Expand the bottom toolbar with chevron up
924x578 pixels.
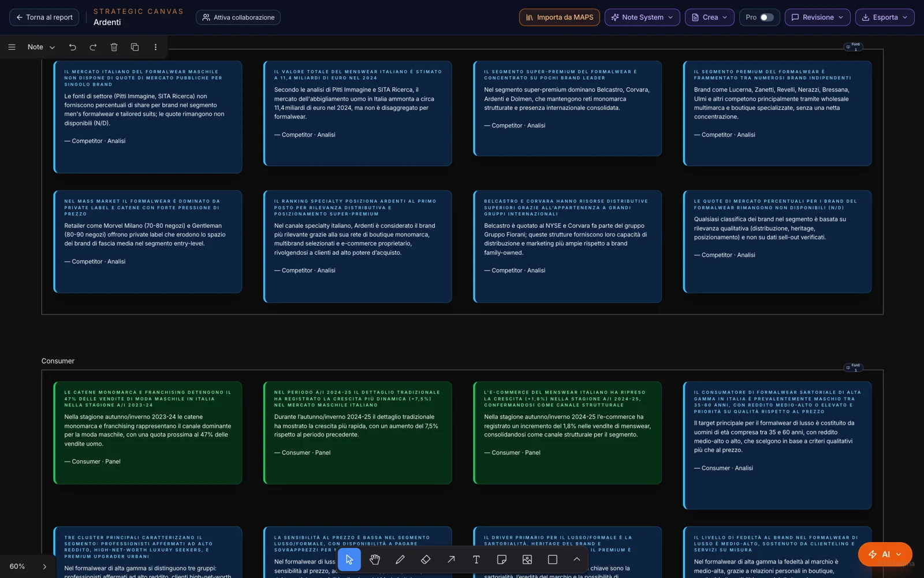[x=576, y=560]
